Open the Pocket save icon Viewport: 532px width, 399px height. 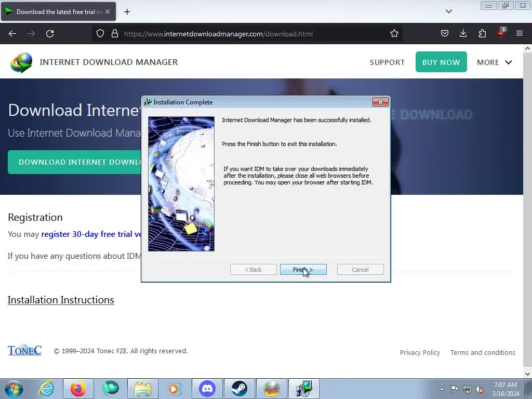pyautogui.click(x=445, y=34)
